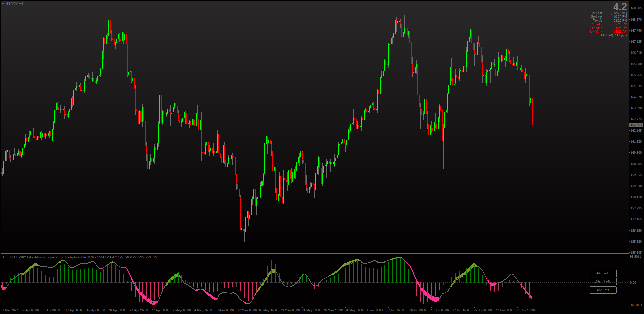The height and width of the screenshot is (314, 644).
Task: Click the 8 Apr 00:00 time label
Action: [52, 310]
